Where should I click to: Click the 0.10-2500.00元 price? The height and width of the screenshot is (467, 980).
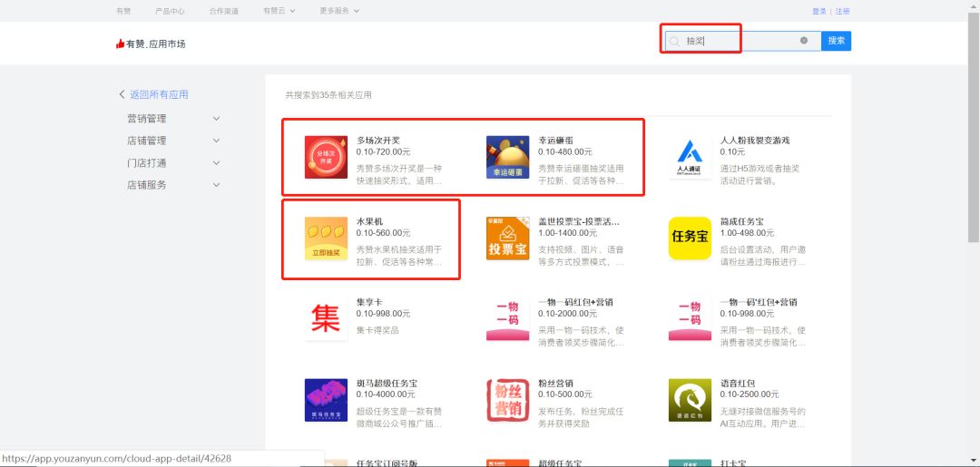(x=750, y=394)
